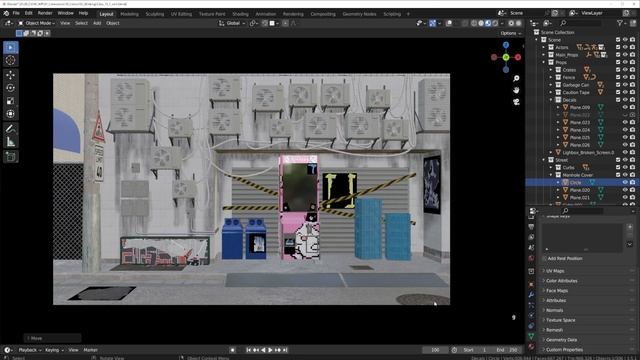Disable rendering for the Caution Tape collection
The image size is (640, 360).
(632, 92)
